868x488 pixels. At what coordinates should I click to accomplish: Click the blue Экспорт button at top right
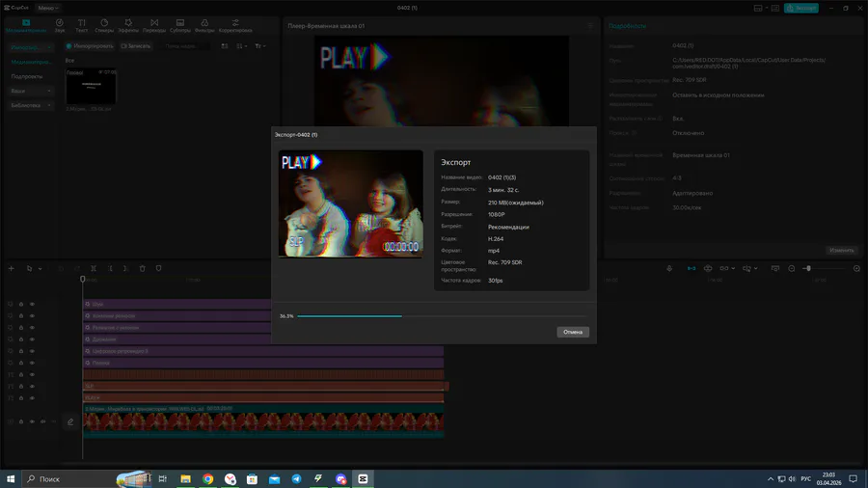coord(801,8)
